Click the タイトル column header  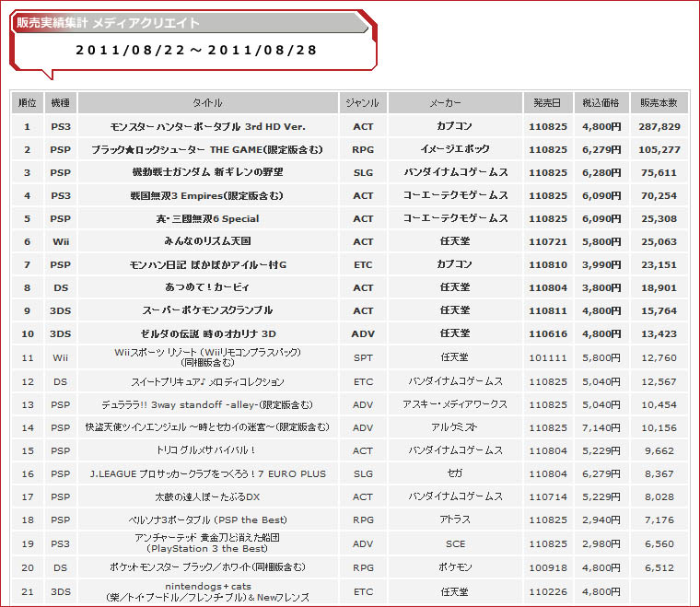tap(207, 102)
